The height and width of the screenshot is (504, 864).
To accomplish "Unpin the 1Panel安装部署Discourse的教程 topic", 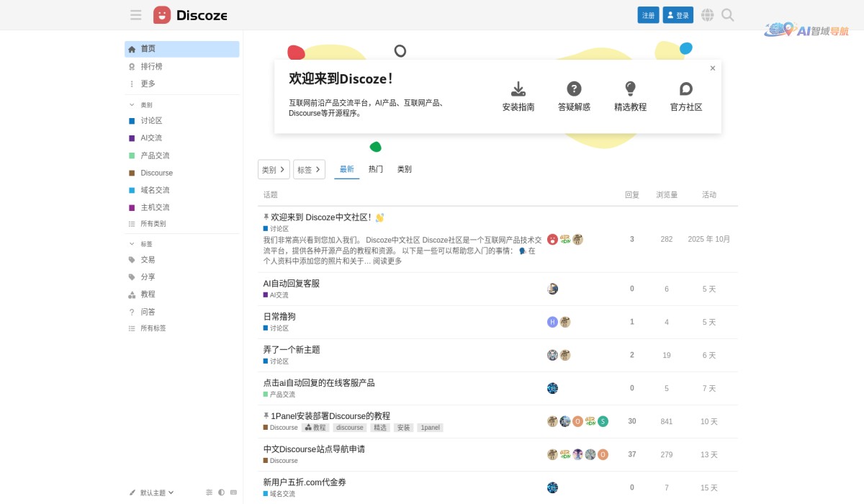I will 266,415.
